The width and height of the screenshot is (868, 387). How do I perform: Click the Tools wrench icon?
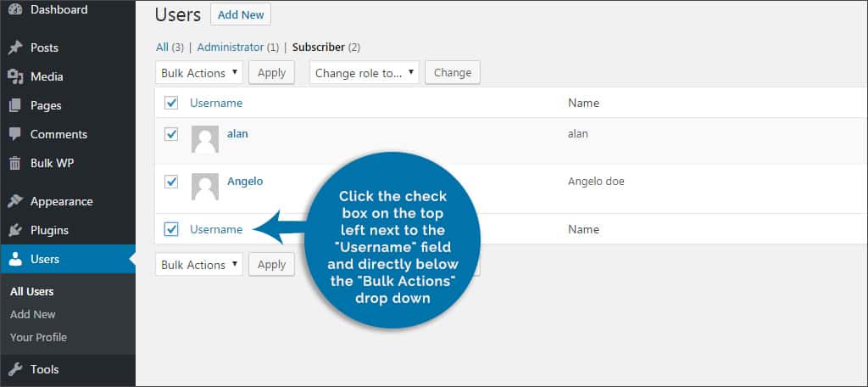point(15,369)
